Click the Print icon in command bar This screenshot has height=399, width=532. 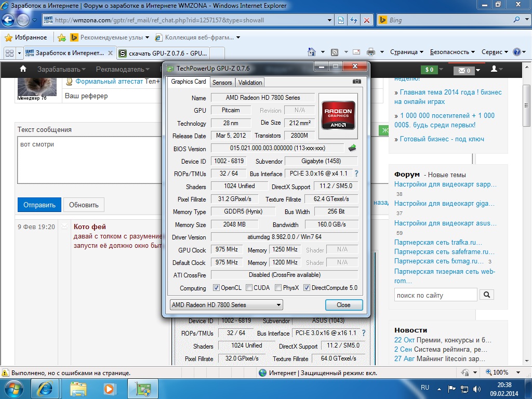(371, 52)
